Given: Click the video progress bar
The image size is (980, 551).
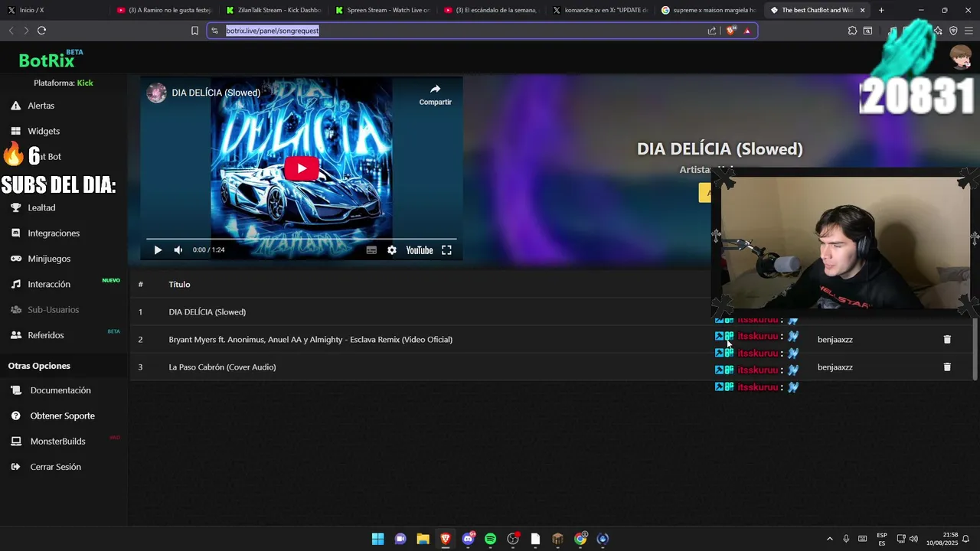Looking at the screenshot, I should click(301, 239).
